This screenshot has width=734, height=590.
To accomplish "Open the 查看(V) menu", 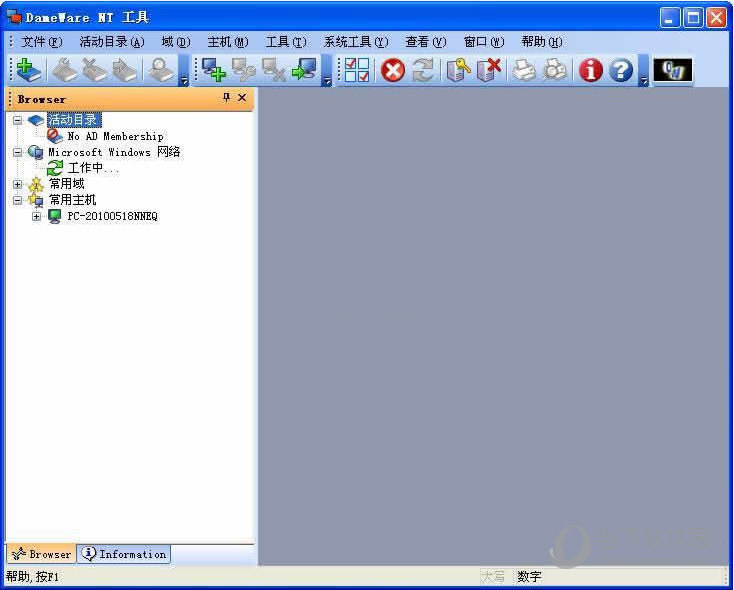I will (426, 42).
